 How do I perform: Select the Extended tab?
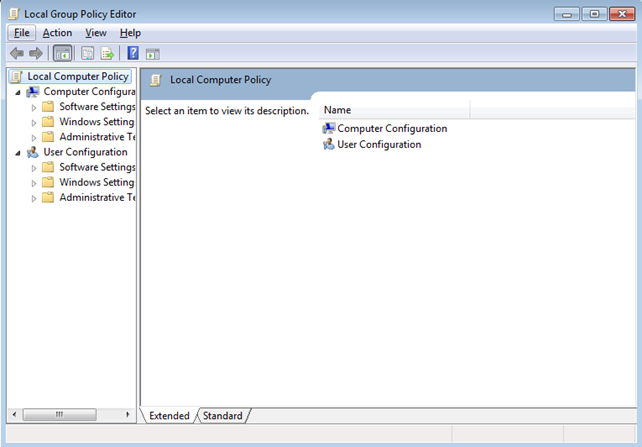(x=169, y=415)
